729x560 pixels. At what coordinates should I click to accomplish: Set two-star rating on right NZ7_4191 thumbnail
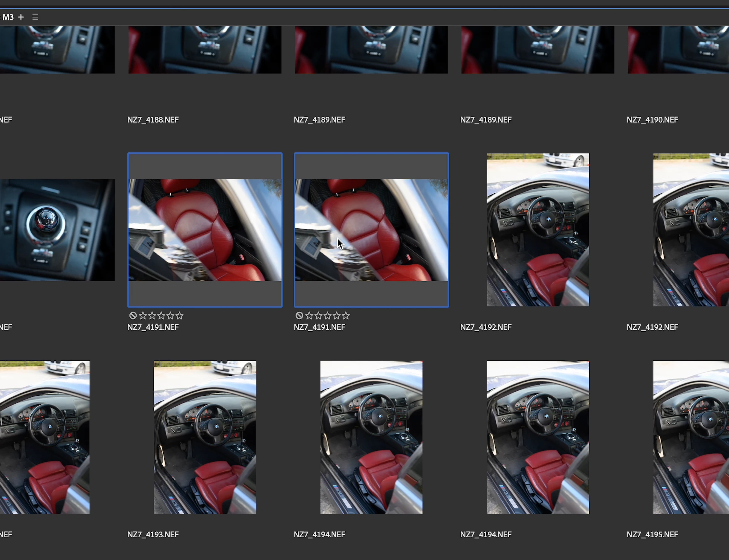[x=319, y=315]
